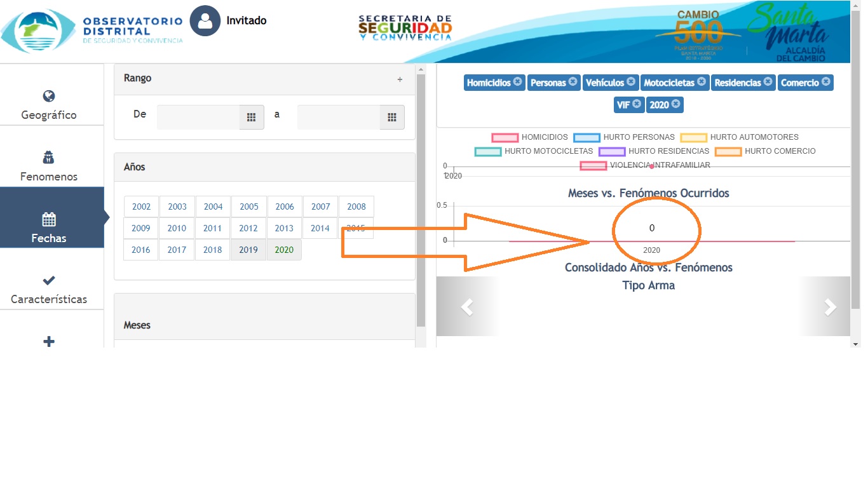Open the 'De' date picker calendar button

(252, 117)
